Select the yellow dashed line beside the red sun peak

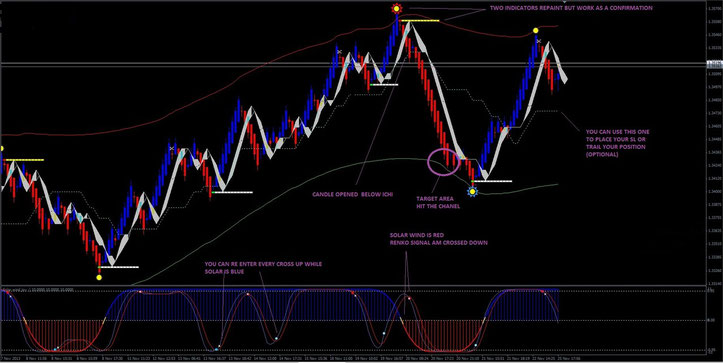click(420, 21)
